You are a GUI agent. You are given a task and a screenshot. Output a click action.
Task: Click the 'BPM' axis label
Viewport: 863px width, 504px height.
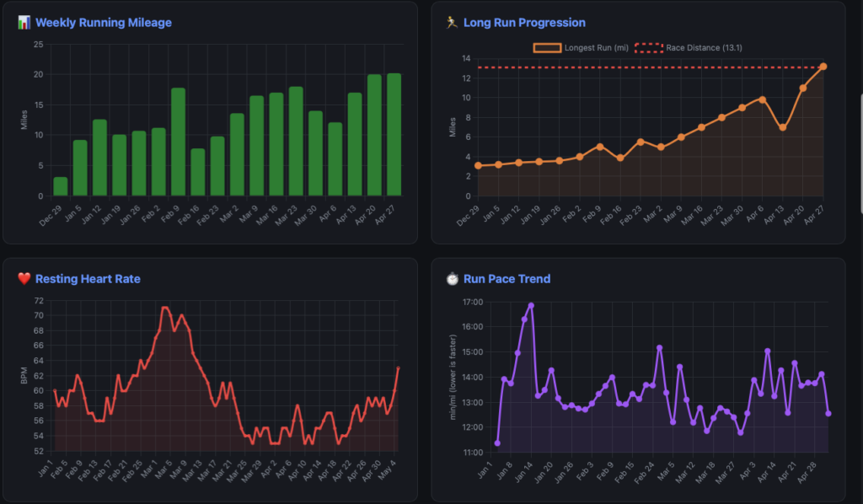coord(24,376)
